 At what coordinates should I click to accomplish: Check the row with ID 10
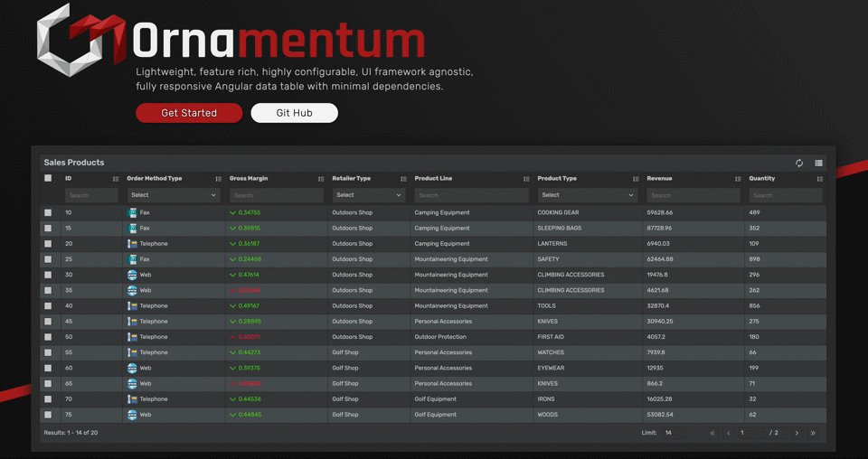pyautogui.click(x=48, y=213)
